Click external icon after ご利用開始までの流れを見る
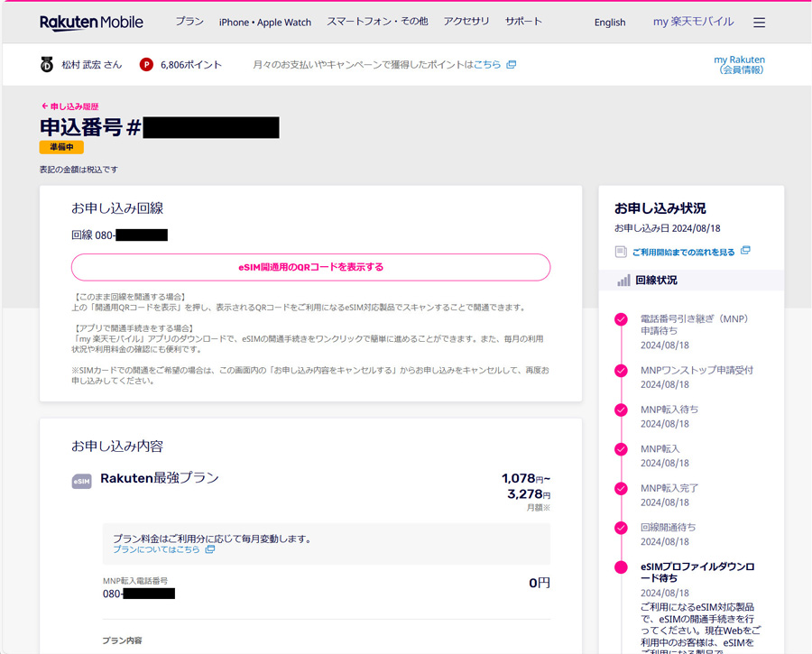812x654 pixels. [x=745, y=251]
